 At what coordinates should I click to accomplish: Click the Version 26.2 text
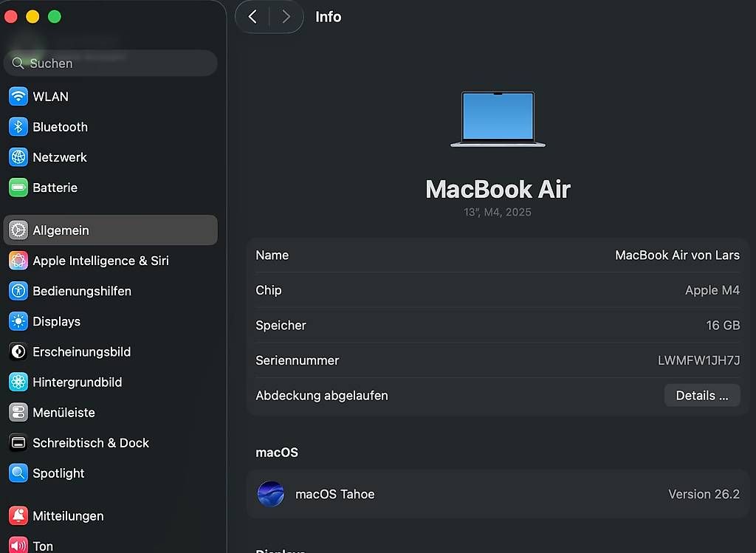(x=704, y=494)
